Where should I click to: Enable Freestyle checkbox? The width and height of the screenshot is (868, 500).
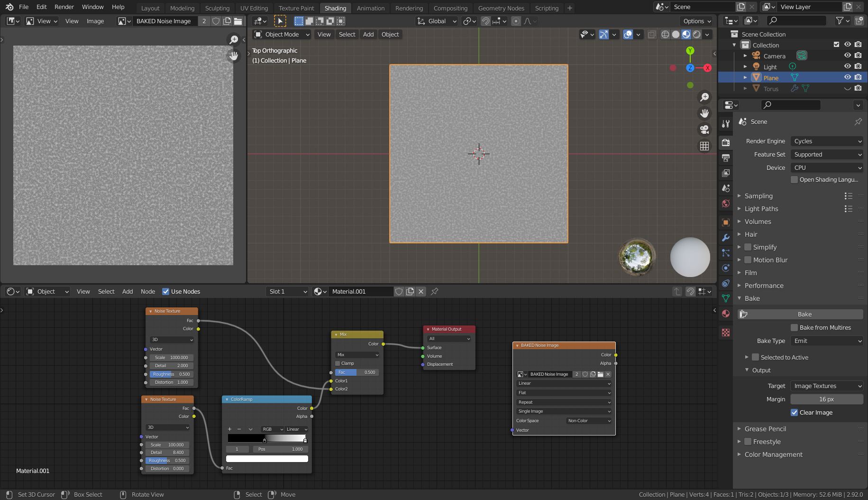pyautogui.click(x=748, y=442)
